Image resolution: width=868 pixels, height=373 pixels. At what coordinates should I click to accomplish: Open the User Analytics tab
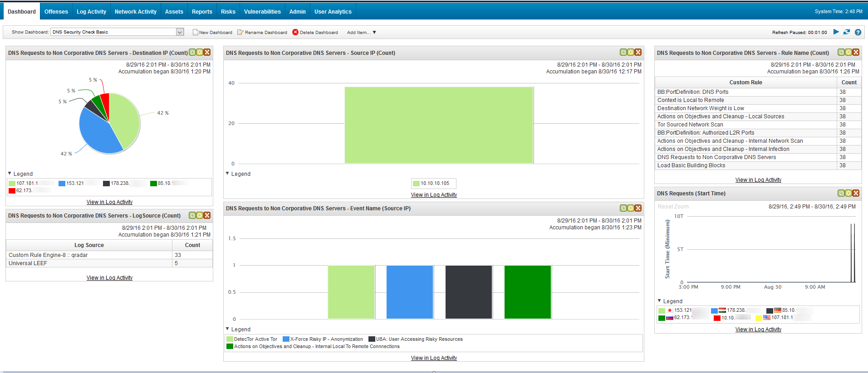click(333, 12)
